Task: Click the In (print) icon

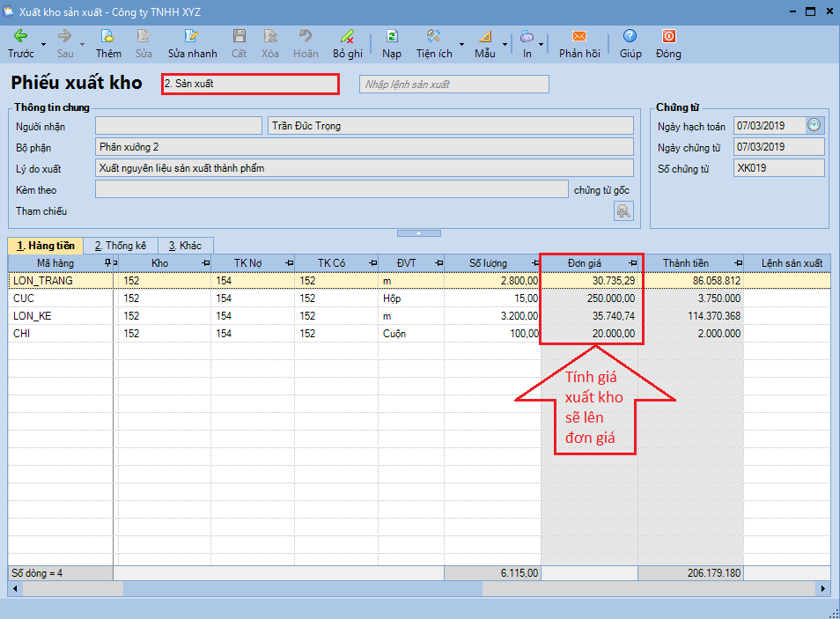Action: click(527, 37)
